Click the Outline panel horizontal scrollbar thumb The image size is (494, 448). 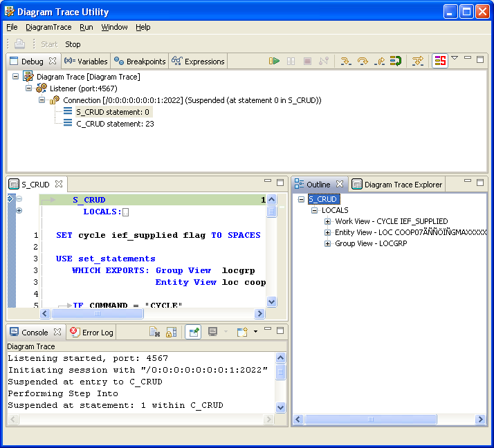coord(374,420)
